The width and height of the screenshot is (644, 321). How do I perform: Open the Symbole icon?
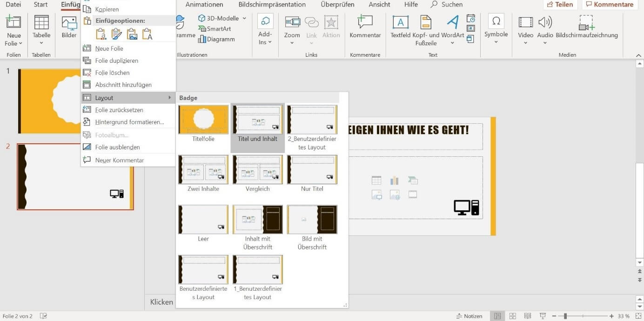click(496, 21)
